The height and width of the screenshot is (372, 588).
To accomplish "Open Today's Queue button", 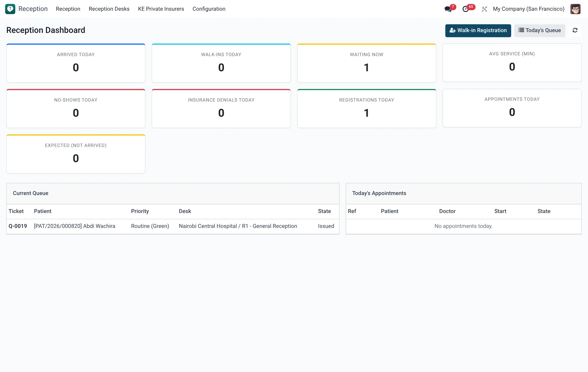I will pyautogui.click(x=539, y=31).
